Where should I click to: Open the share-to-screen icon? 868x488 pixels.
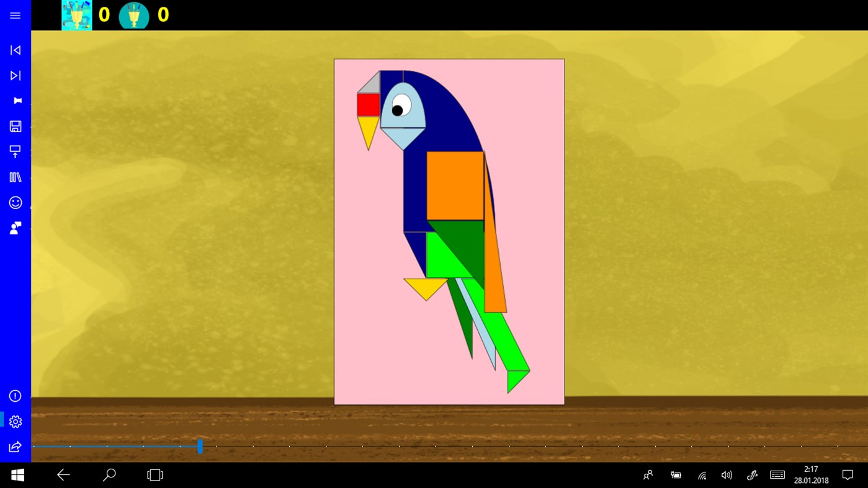point(15,151)
